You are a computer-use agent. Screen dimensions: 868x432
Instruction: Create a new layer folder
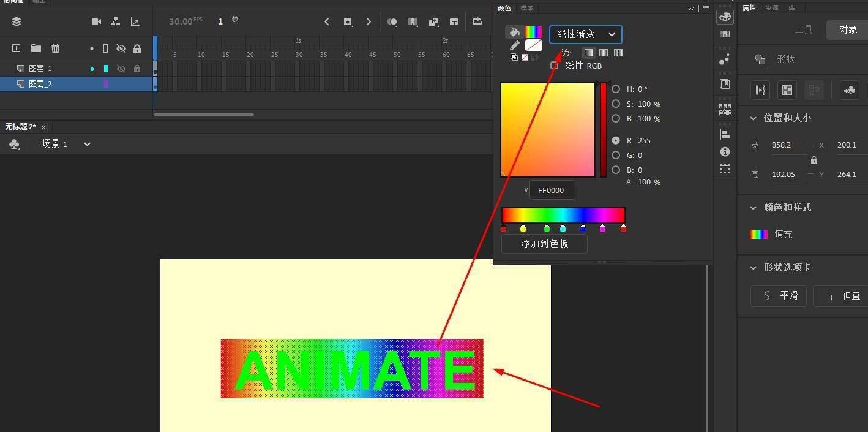pos(36,48)
